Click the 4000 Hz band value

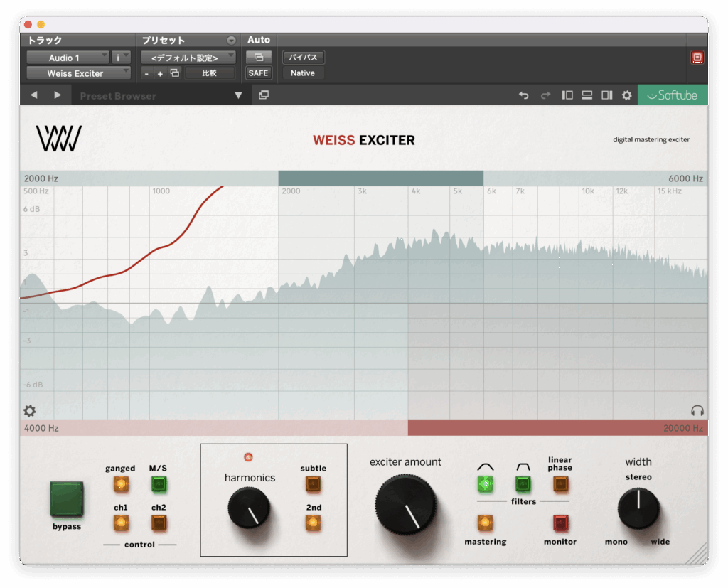coord(41,428)
